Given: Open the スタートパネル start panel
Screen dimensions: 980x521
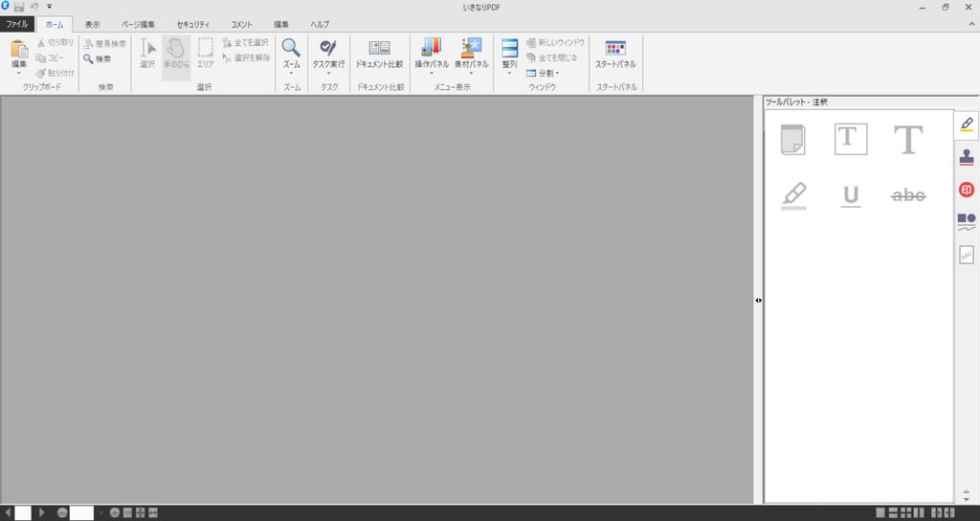Looking at the screenshot, I should tap(615, 54).
